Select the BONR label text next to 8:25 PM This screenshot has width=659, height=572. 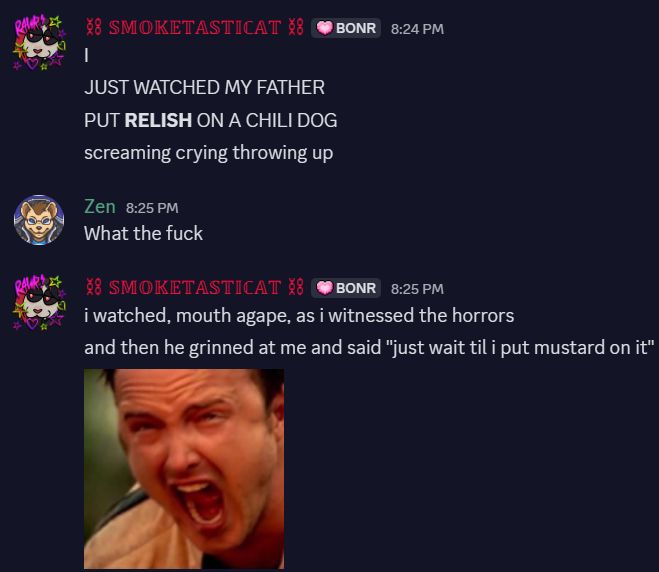pyautogui.click(x=356, y=288)
